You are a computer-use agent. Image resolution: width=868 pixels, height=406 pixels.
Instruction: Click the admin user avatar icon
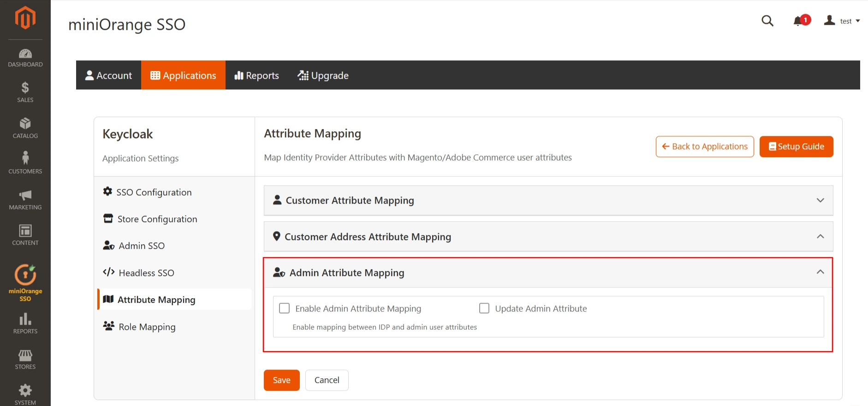point(830,20)
